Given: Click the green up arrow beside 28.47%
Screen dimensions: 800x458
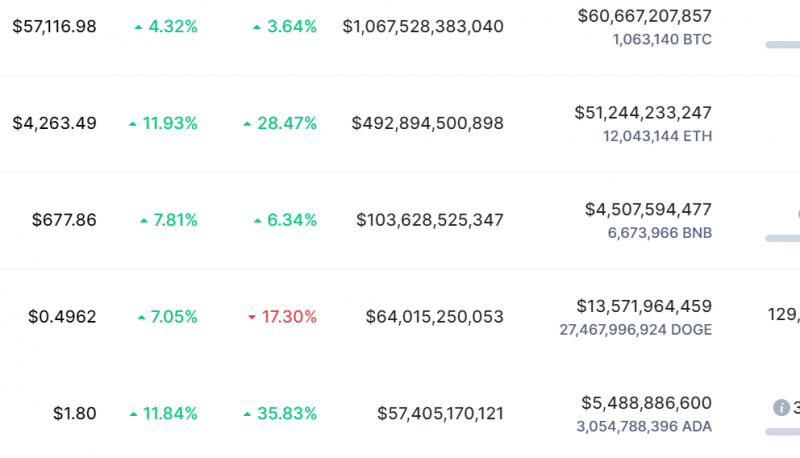Looking at the screenshot, I should click(248, 124).
